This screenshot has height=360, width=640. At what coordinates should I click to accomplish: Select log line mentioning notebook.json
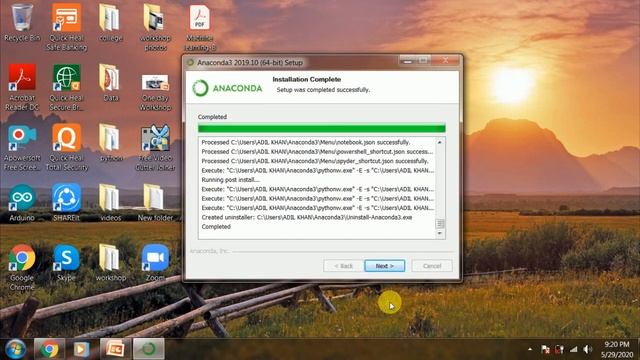point(306,142)
